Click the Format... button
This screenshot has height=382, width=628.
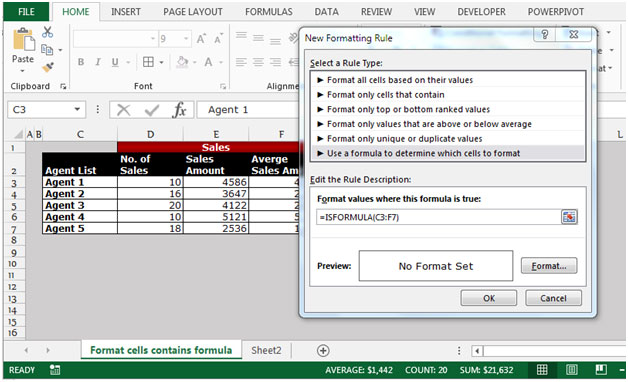(x=549, y=266)
